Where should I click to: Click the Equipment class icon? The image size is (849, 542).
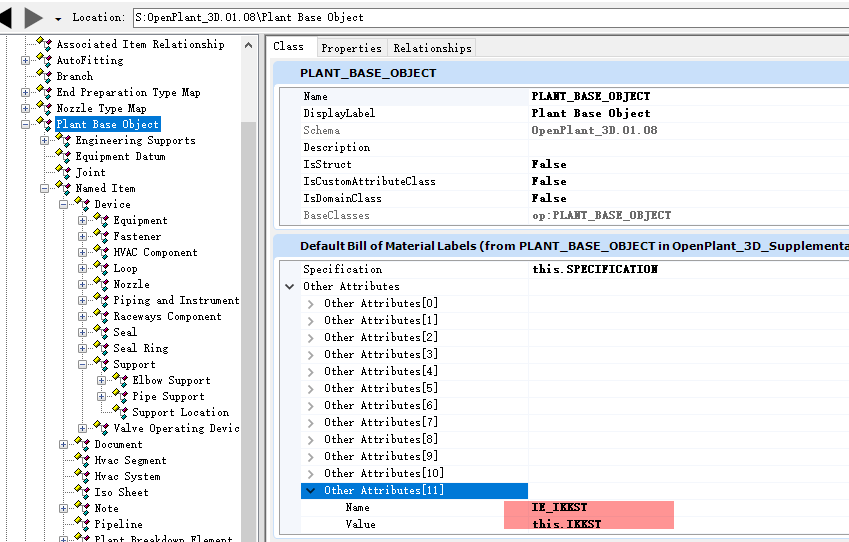pyautogui.click(x=101, y=220)
